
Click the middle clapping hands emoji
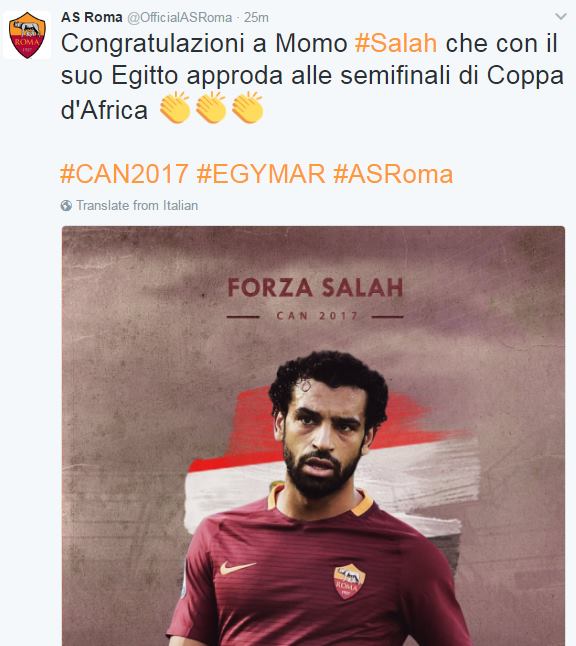coord(211,108)
